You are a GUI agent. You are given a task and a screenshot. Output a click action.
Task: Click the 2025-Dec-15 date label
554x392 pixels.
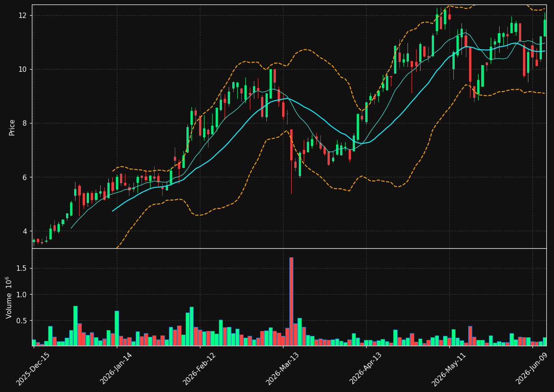point(33,369)
